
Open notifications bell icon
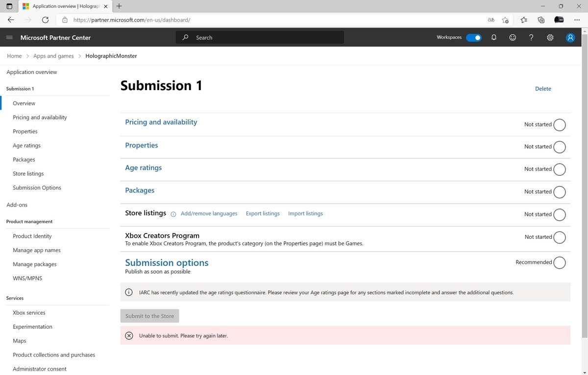pos(494,38)
